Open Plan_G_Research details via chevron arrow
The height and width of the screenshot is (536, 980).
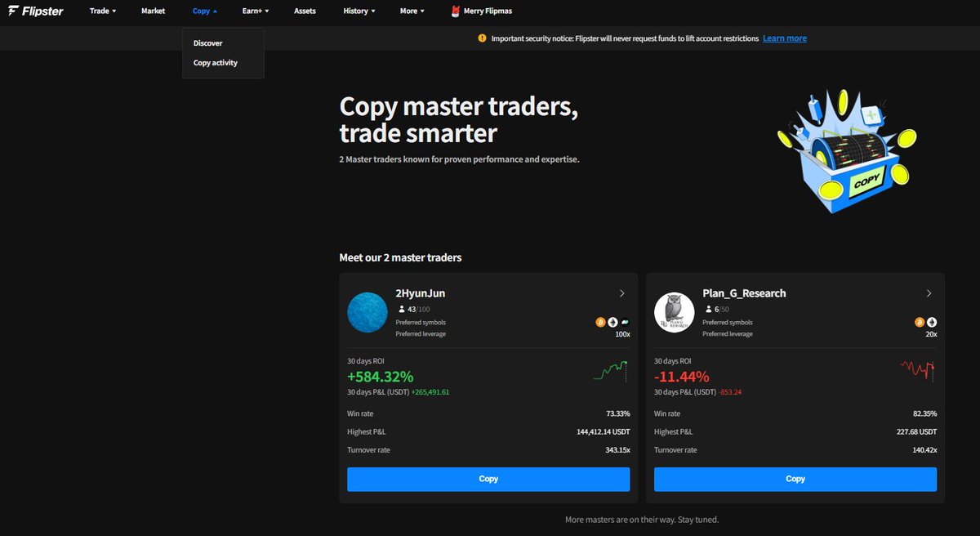tap(929, 293)
